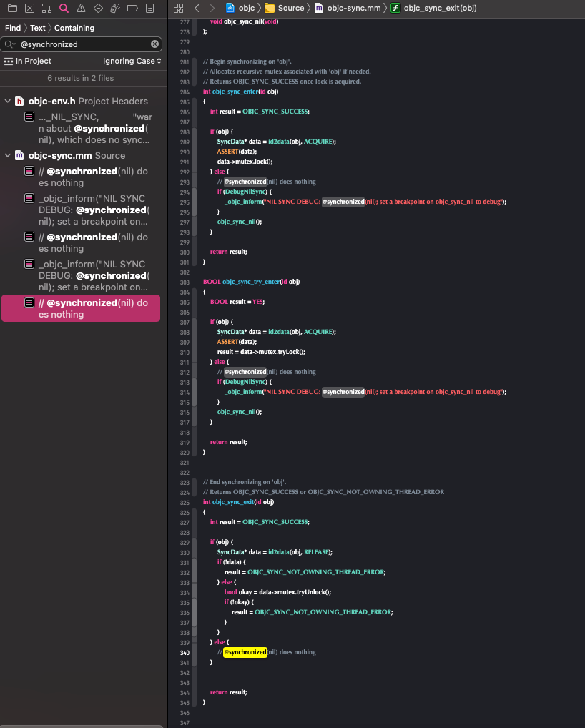Open the objc_sync_exit(obj) symbol jump bar menu

click(433, 8)
